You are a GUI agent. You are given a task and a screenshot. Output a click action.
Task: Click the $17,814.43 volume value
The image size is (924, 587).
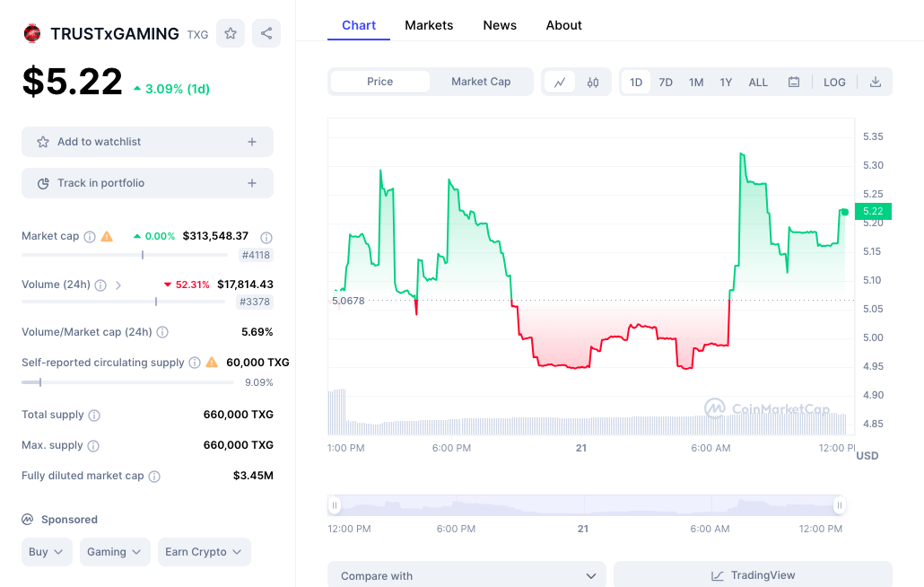coord(245,285)
